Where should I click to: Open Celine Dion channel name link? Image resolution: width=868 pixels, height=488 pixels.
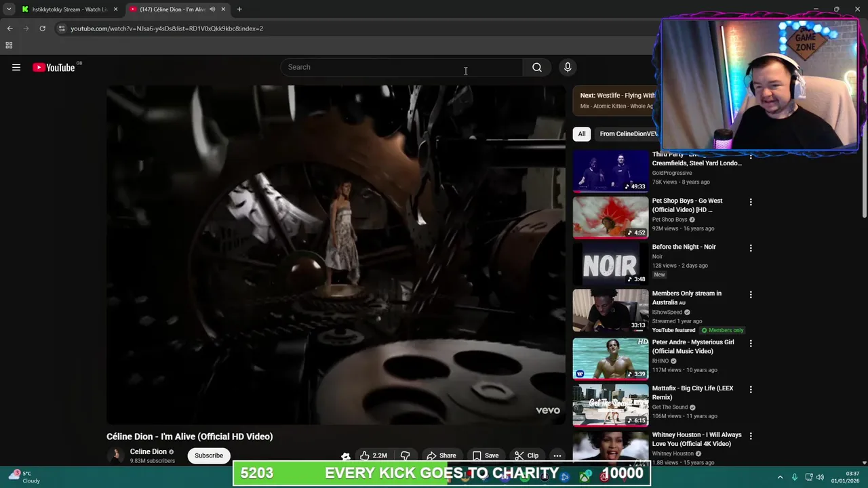149,451
